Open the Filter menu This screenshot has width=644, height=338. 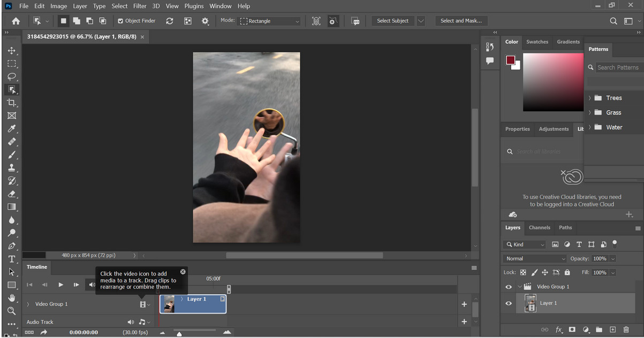140,6
